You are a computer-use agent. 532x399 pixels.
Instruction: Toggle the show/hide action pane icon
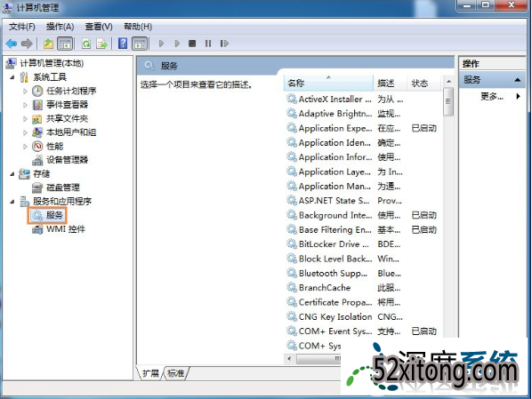click(140, 44)
